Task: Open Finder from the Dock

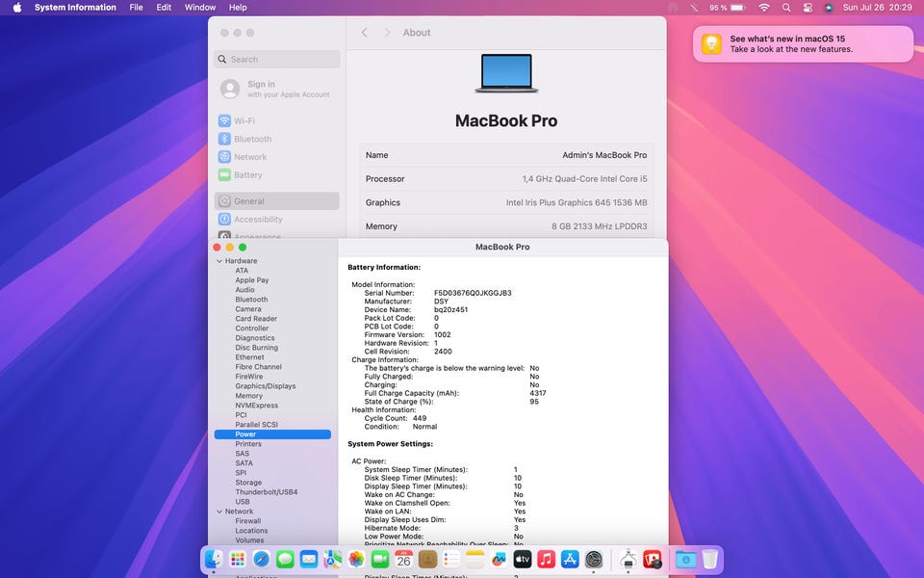Action: click(214, 559)
